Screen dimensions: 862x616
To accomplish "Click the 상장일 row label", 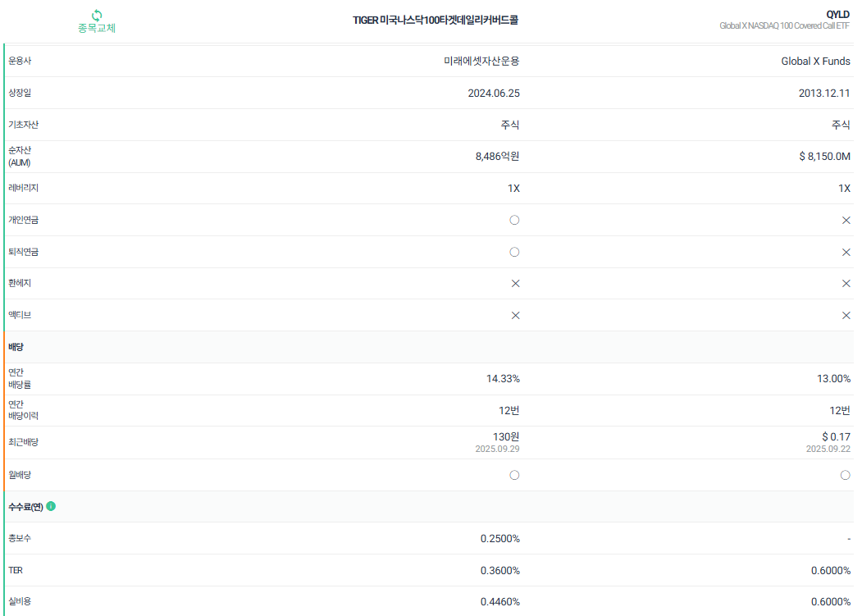I will 20,93.
